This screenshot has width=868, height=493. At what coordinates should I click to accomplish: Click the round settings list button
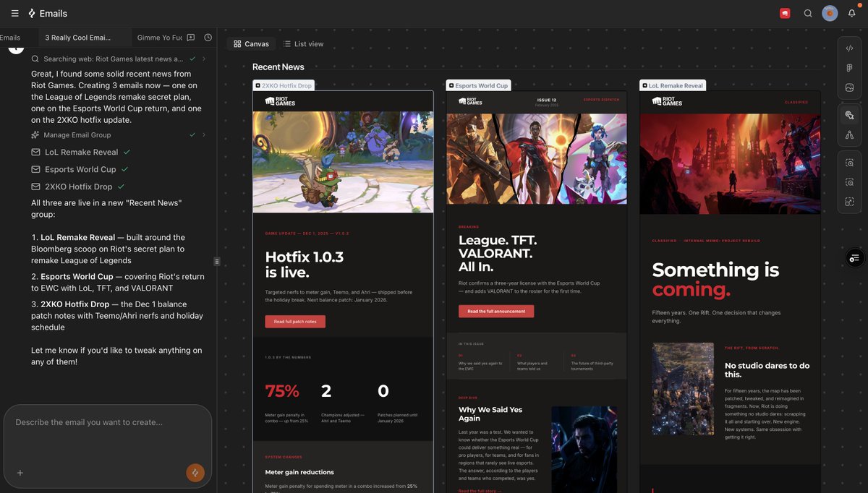[854, 258]
